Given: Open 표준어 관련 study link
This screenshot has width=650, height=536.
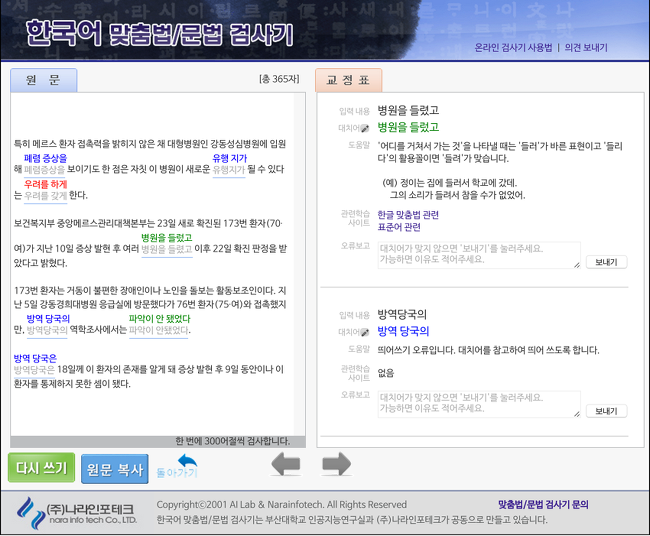Looking at the screenshot, I should click(399, 227).
